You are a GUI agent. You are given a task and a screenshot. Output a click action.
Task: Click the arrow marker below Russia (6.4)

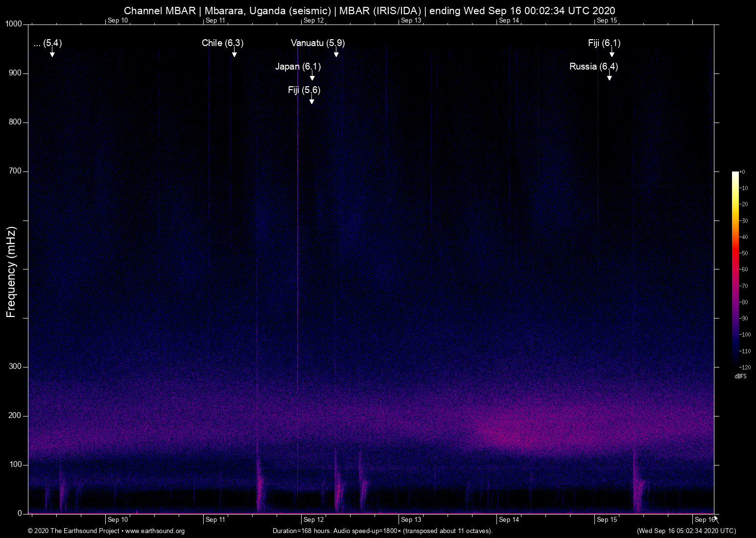[x=609, y=76]
